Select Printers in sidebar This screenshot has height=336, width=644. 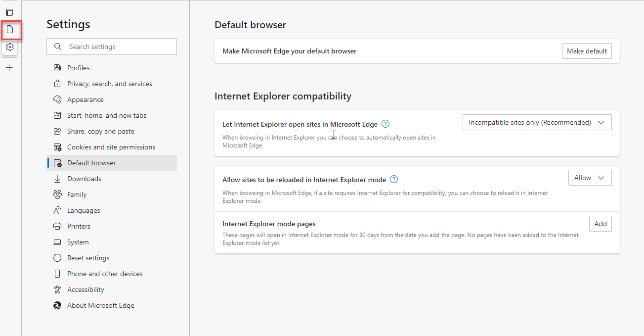[x=112, y=226]
